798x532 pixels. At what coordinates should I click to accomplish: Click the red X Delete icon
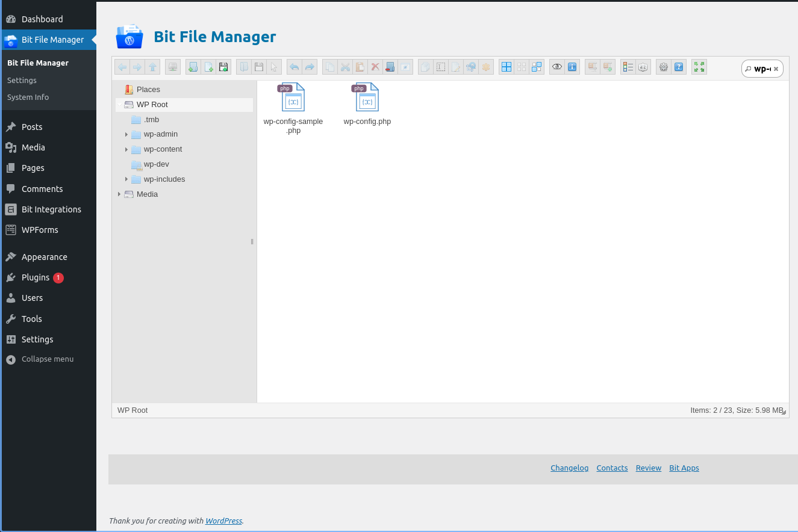click(375, 67)
